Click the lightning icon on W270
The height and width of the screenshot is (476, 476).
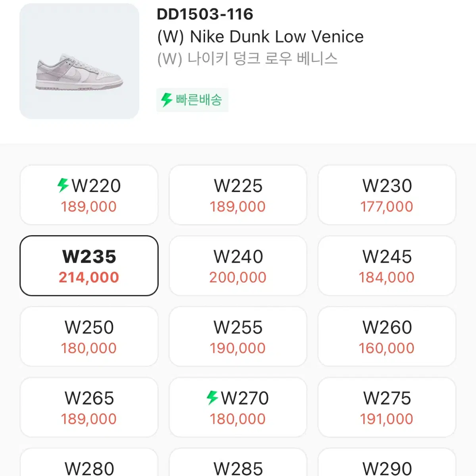pos(212,397)
